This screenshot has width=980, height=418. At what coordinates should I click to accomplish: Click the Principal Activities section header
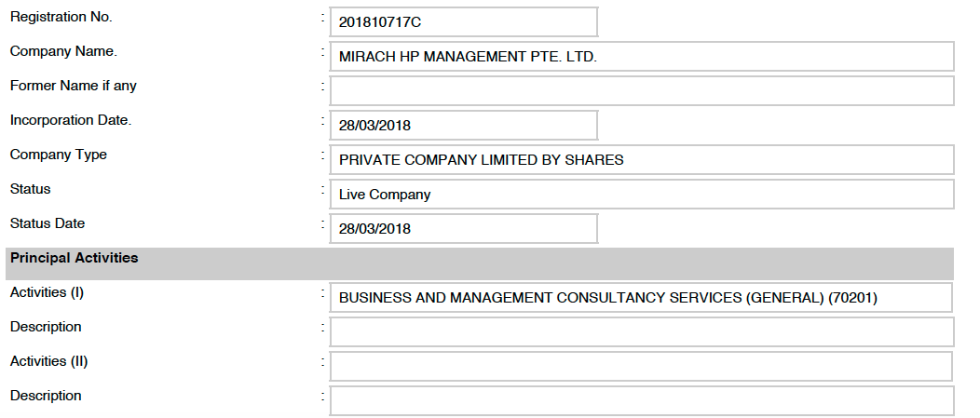(75, 258)
